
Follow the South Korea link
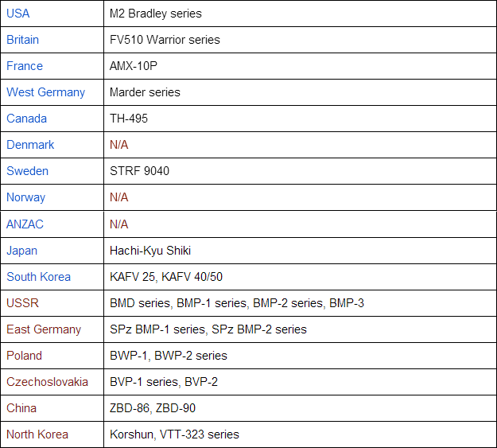[39, 277]
